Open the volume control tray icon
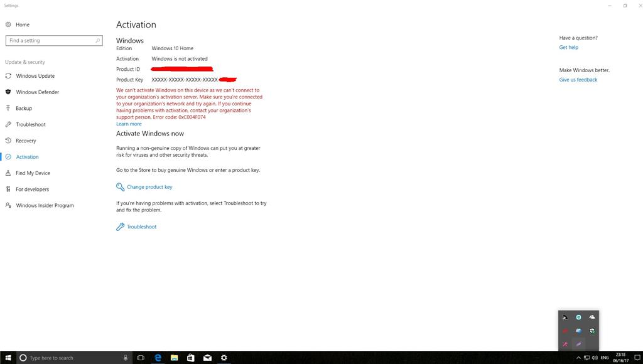The width and height of the screenshot is (643, 364). pos(595,358)
